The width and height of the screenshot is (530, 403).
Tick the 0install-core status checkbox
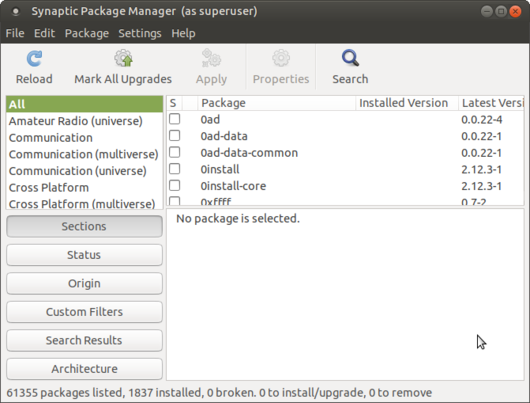point(174,185)
